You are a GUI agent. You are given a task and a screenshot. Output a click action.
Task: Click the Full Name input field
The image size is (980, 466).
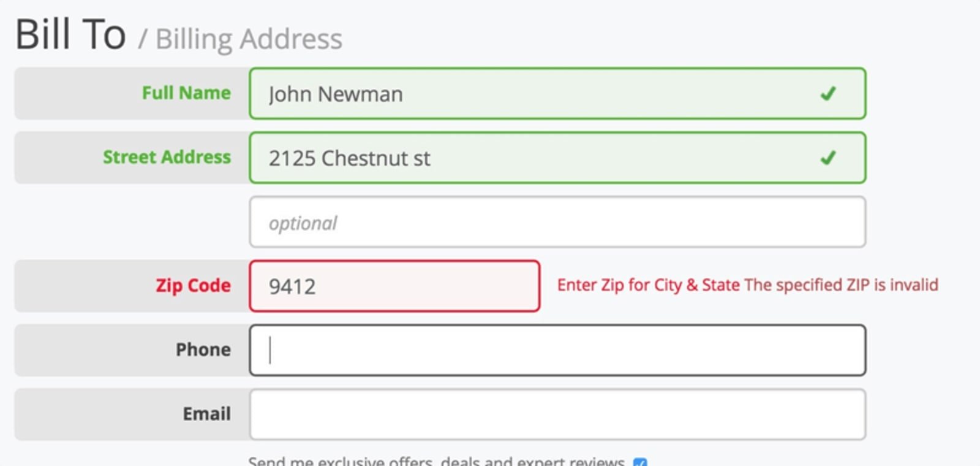click(557, 93)
